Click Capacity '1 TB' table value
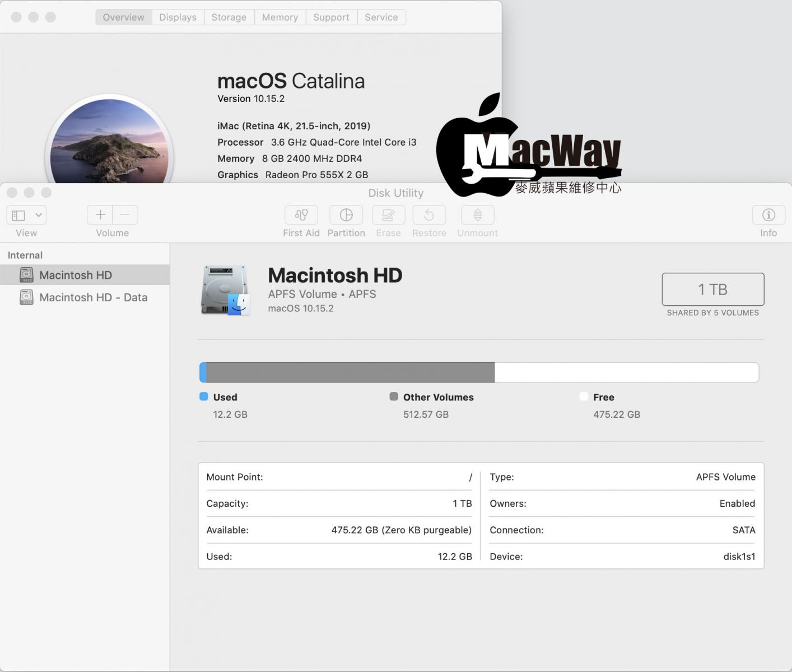This screenshot has width=792, height=672. 463,503
